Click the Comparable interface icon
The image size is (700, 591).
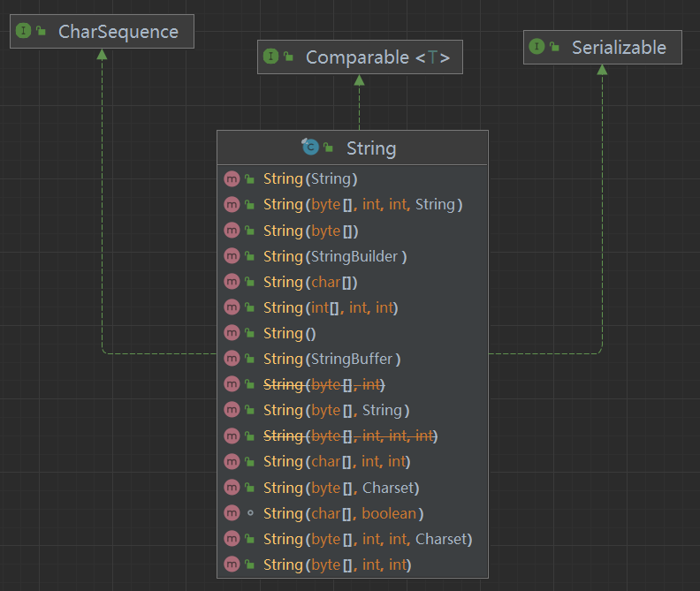coord(270,57)
